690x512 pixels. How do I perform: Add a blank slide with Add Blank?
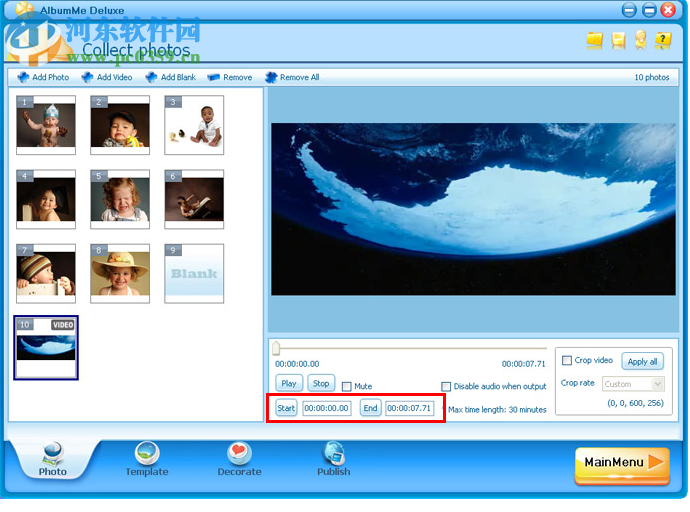(x=171, y=77)
